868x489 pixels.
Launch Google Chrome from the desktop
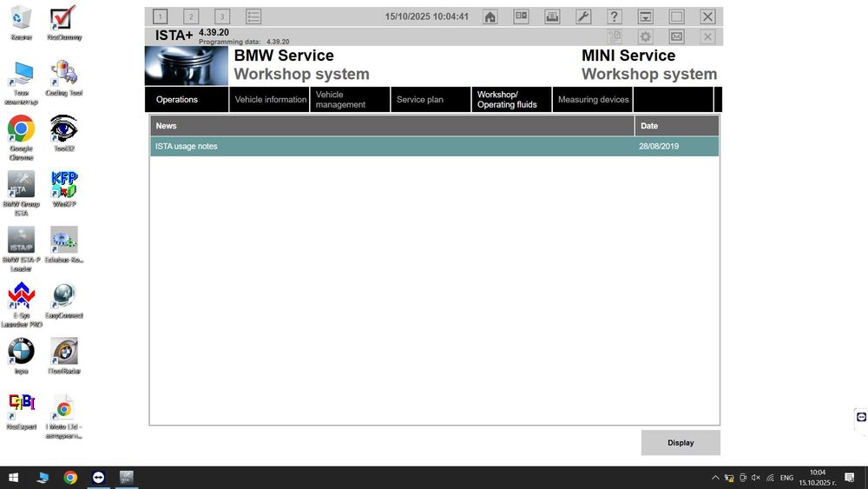pyautogui.click(x=21, y=138)
